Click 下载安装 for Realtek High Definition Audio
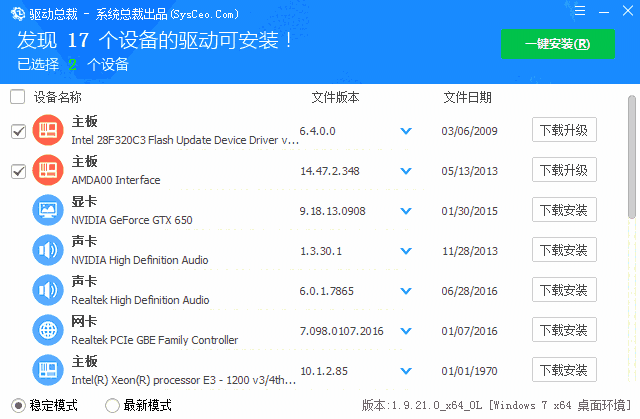640x419 pixels. (x=564, y=290)
